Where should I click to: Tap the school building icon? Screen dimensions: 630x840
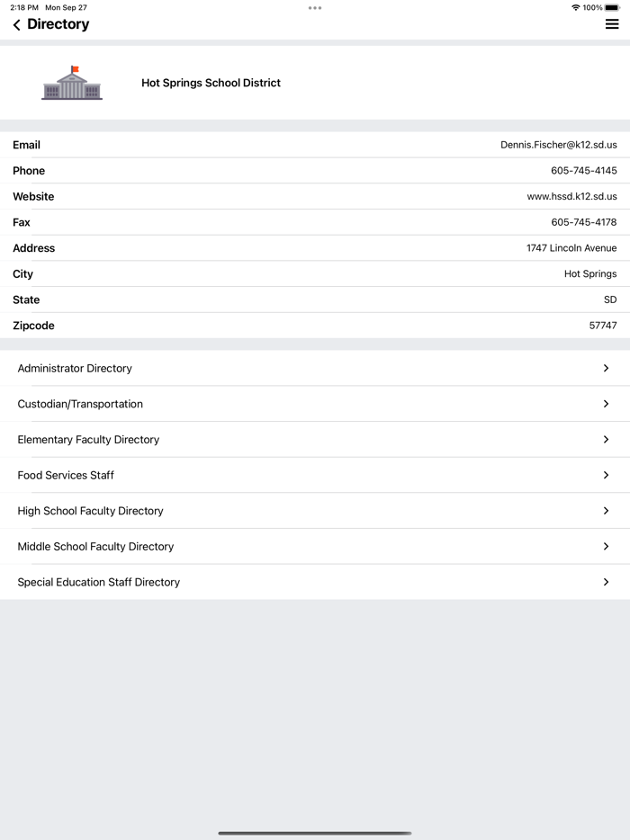point(72,83)
